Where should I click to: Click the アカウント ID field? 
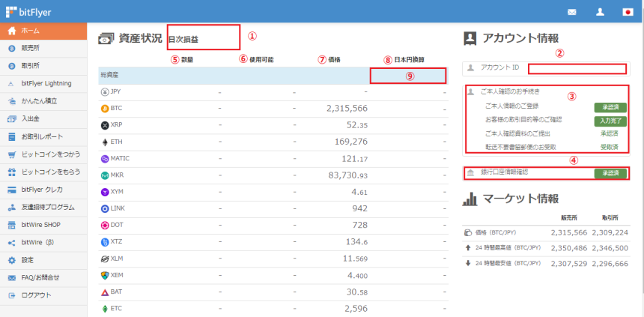577,69
